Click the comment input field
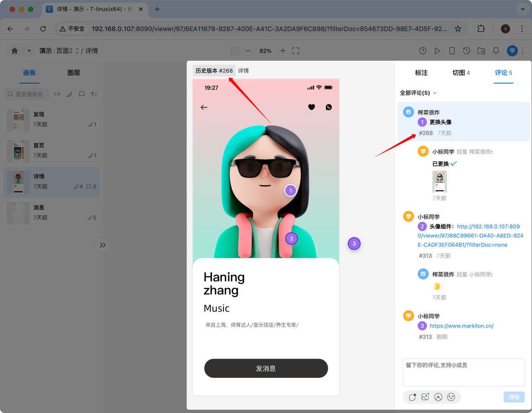The width and height of the screenshot is (532, 413). coord(463,372)
